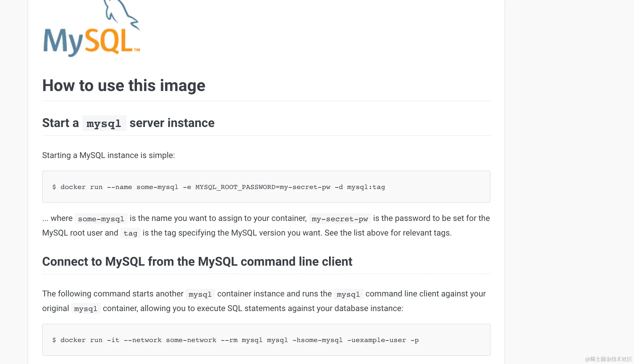Click the mysql code badge in the heading

point(104,123)
